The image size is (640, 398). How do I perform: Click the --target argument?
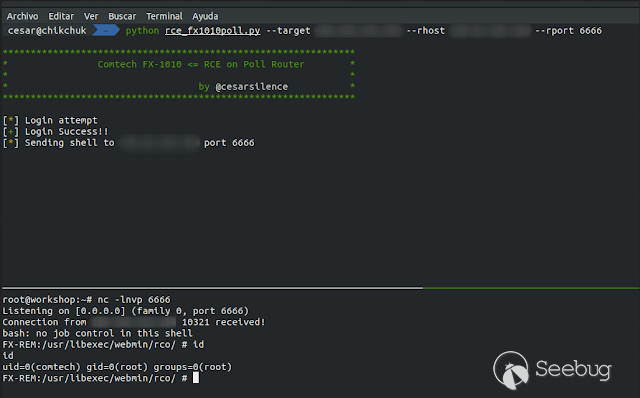click(288, 31)
